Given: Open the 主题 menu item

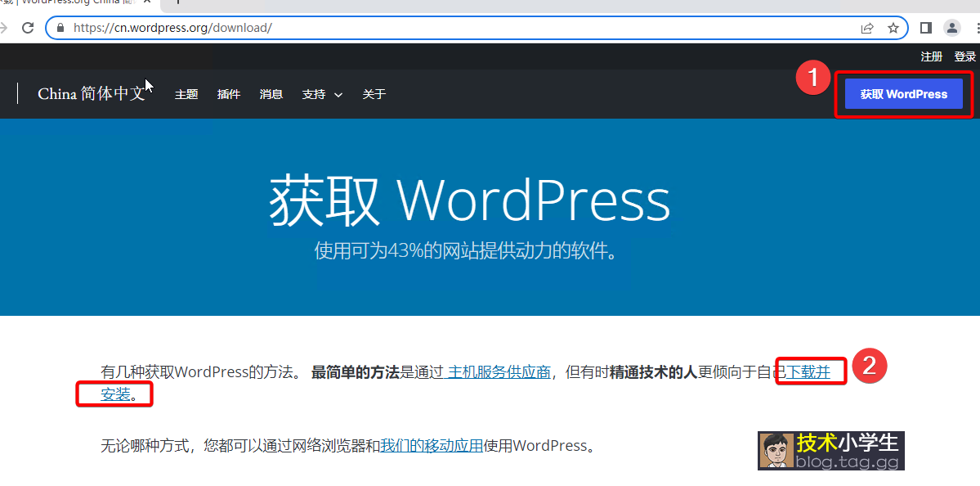Looking at the screenshot, I should coord(186,94).
